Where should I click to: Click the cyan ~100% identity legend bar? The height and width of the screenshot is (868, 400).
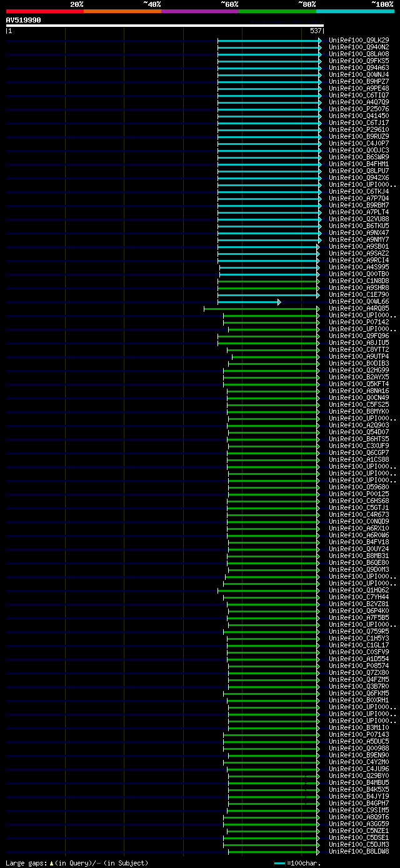pos(355,11)
